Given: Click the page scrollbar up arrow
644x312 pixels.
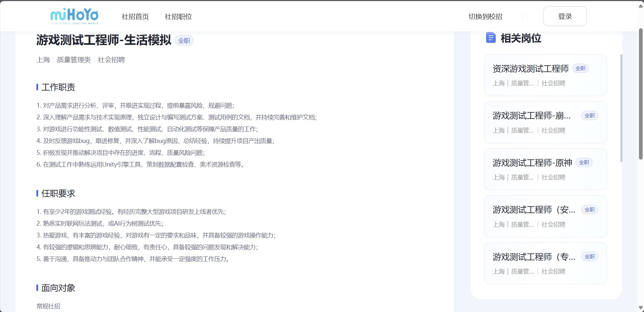Looking at the screenshot, I should [641, 6].
